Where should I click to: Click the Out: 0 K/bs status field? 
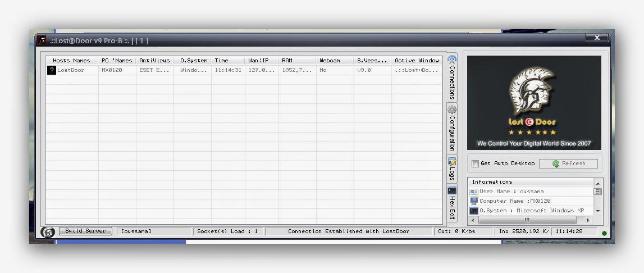pos(463,231)
